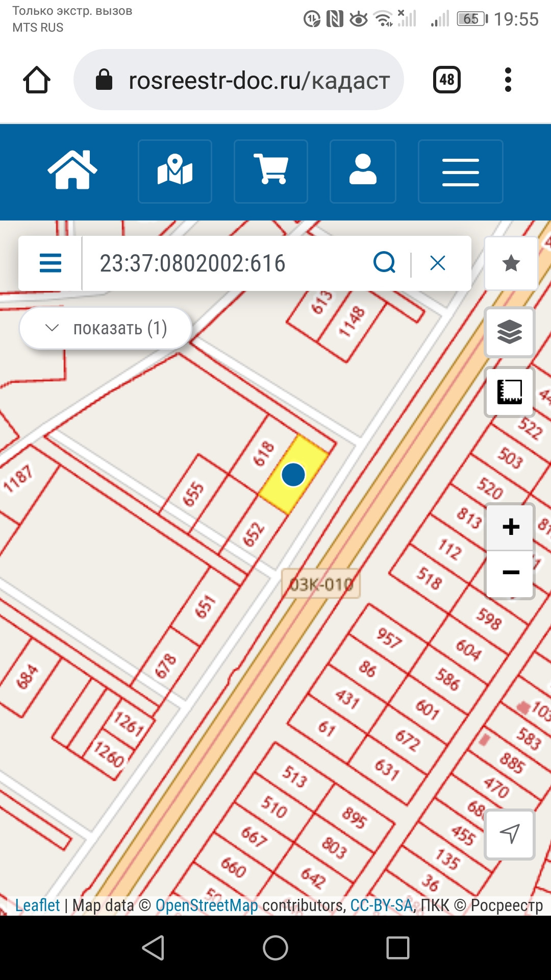
Task: Select parcel labeled 618
Action: (x=264, y=454)
